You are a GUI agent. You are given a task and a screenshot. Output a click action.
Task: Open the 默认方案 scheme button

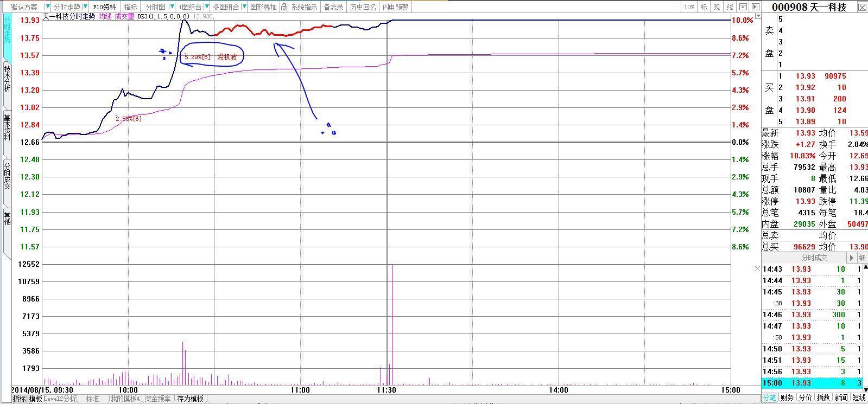pyautogui.click(x=24, y=7)
